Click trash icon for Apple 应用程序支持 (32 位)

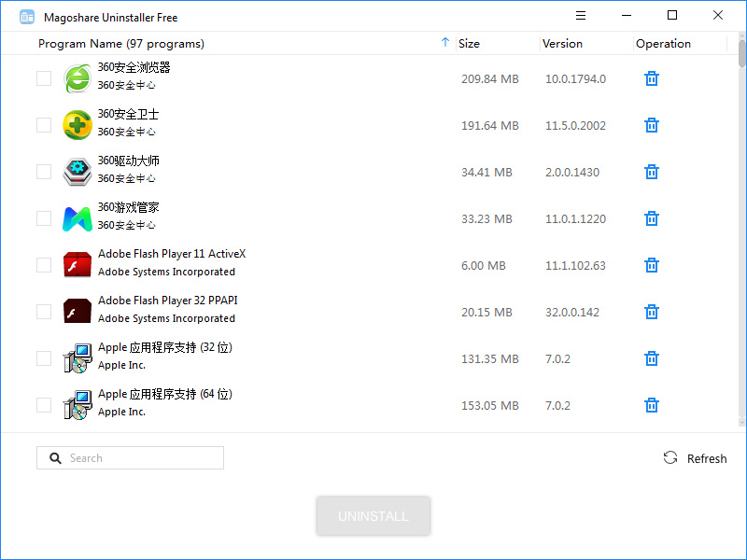coord(652,358)
